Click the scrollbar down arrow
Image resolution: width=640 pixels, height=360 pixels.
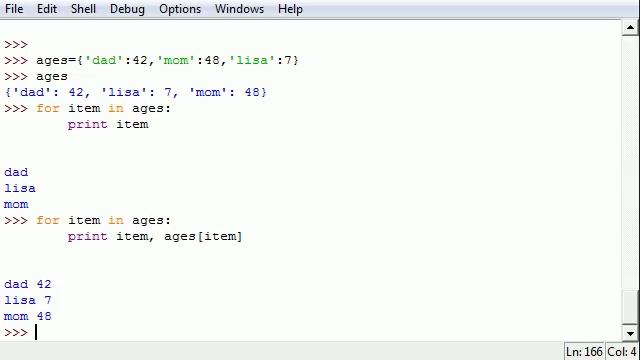pyautogui.click(x=630, y=333)
